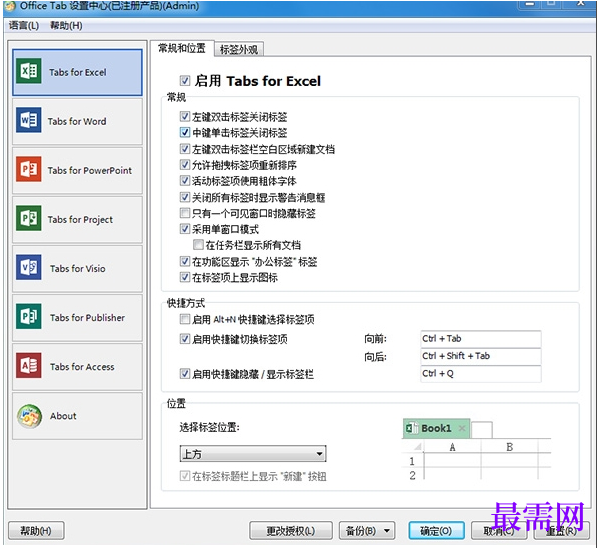Image resolution: width=603 pixels, height=548 pixels.
Task: Click the Word icon in sidebar
Action: pos(28,120)
